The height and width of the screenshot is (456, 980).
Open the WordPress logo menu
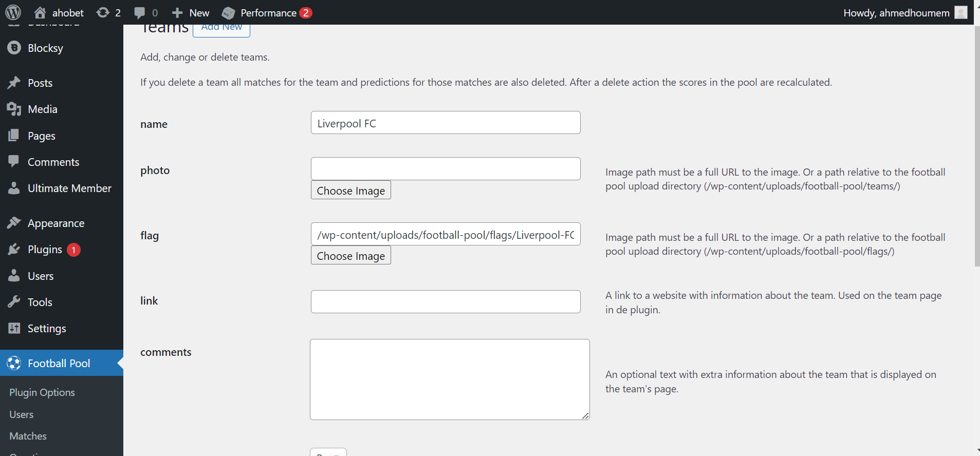coord(13,12)
